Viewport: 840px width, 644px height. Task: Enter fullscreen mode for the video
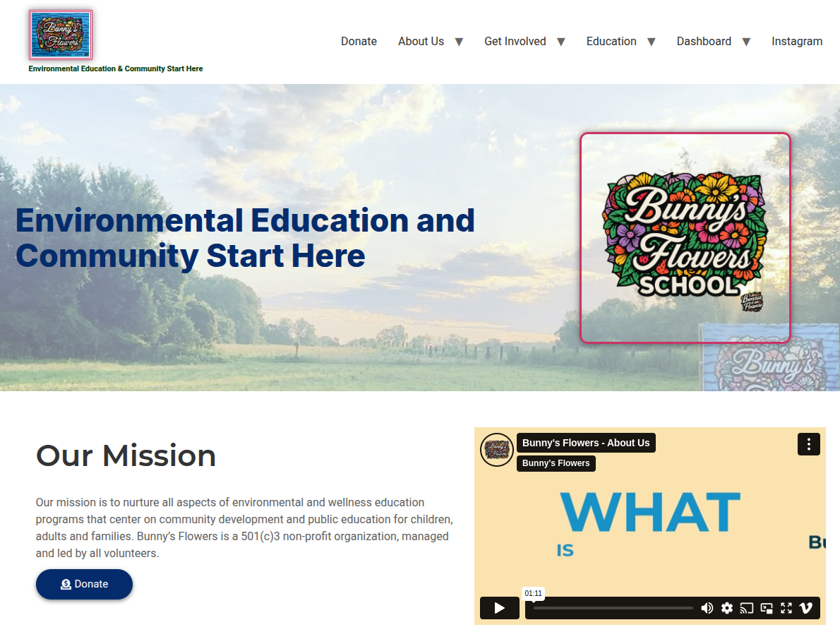tap(786, 608)
